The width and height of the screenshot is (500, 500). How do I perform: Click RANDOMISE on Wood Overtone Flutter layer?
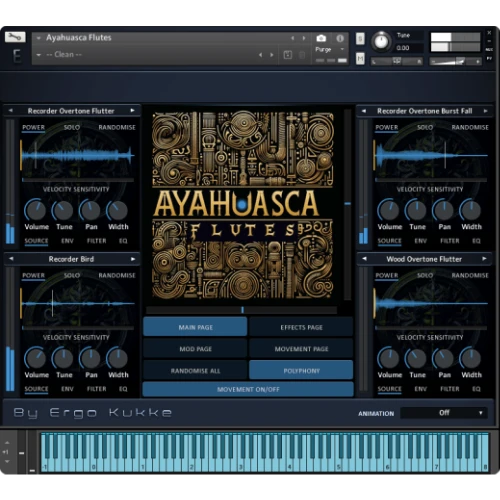point(470,276)
